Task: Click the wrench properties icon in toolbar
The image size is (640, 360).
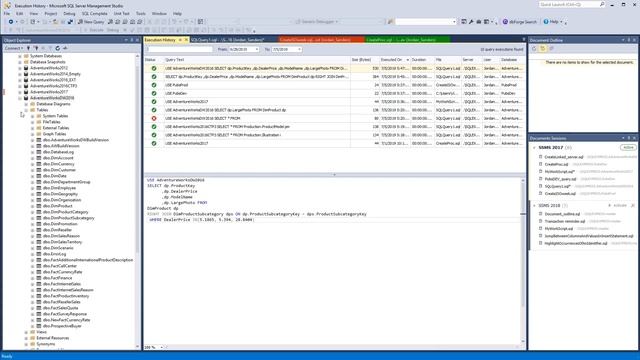Action: coord(471,22)
